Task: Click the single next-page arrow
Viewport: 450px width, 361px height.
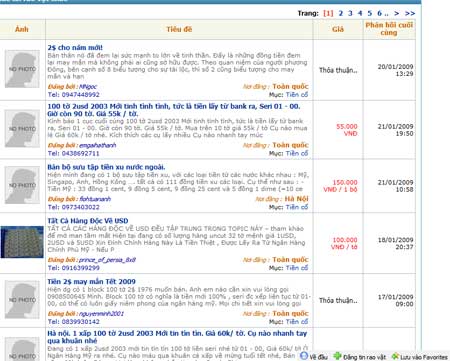Action: [x=396, y=13]
